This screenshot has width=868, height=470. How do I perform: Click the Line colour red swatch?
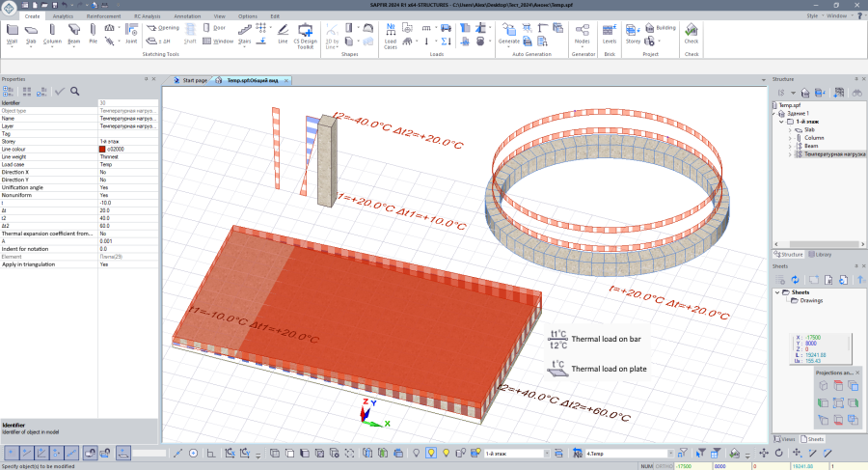[x=102, y=149]
